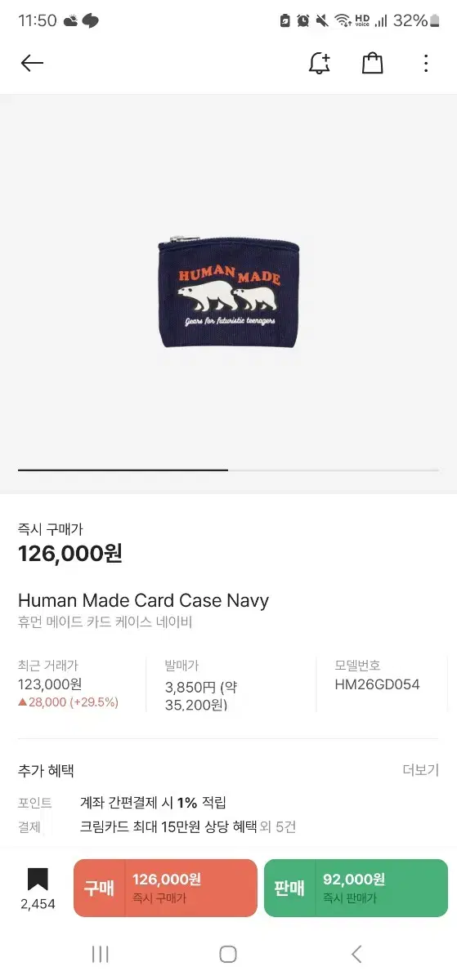Expand benefits with 더보기
The image size is (457, 980).
(421, 770)
